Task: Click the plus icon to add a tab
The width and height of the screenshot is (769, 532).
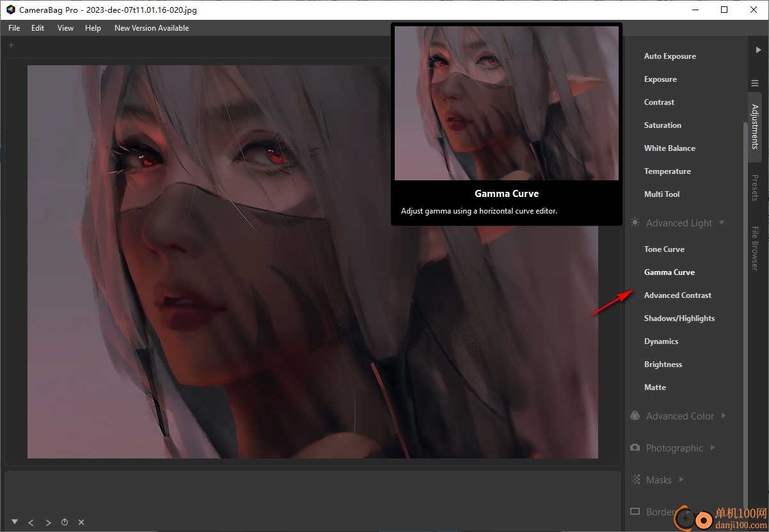Action: click(x=11, y=45)
